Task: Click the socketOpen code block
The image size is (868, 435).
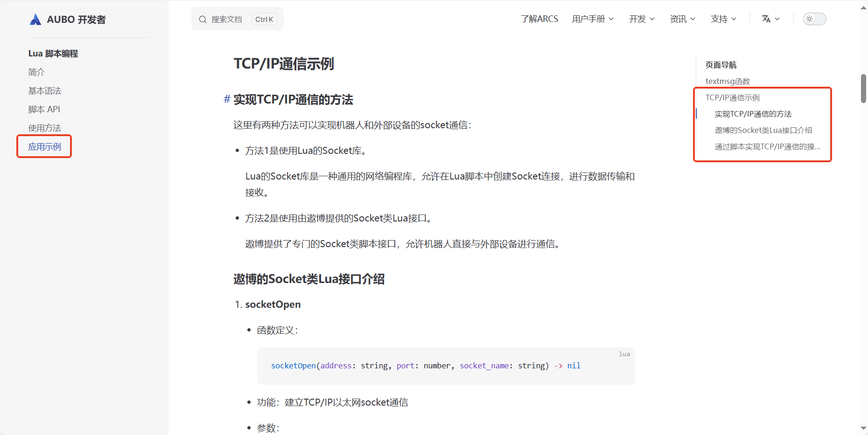Action: click(x=446, y=366)
